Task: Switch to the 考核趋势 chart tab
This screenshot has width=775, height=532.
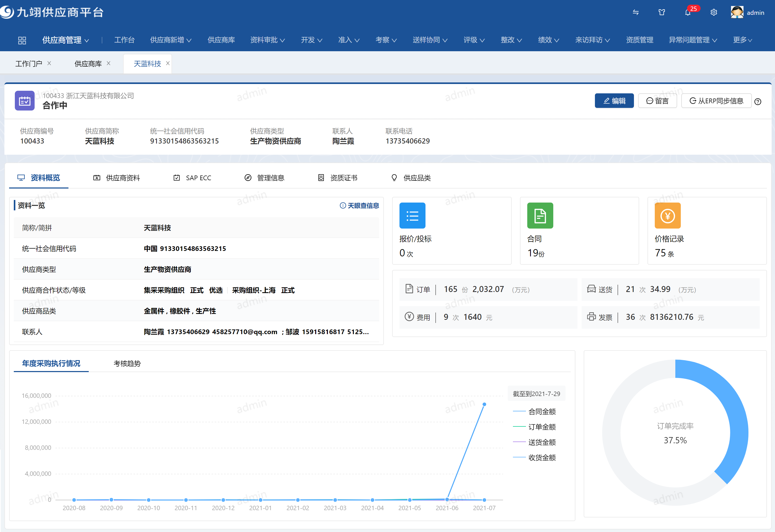Action: click(127, 363)
